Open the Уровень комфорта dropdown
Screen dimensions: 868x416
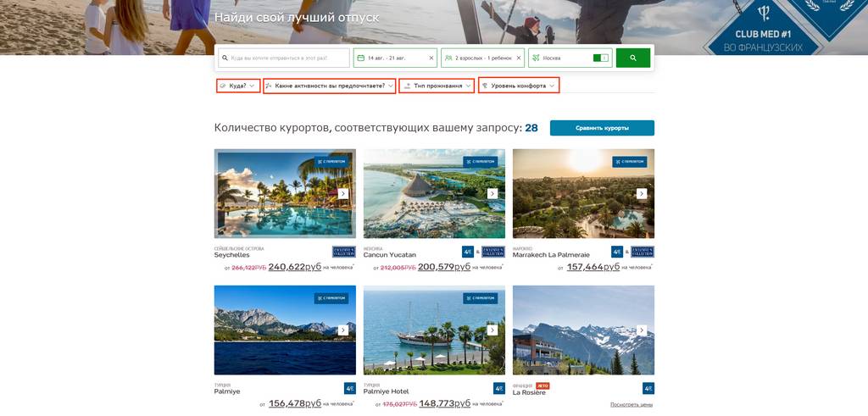pos(519,86)
